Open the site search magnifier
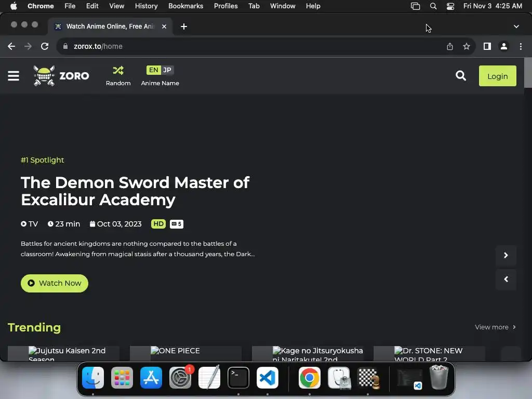The width and height of the screenshot is (532, 399). (x=460, y=76)
